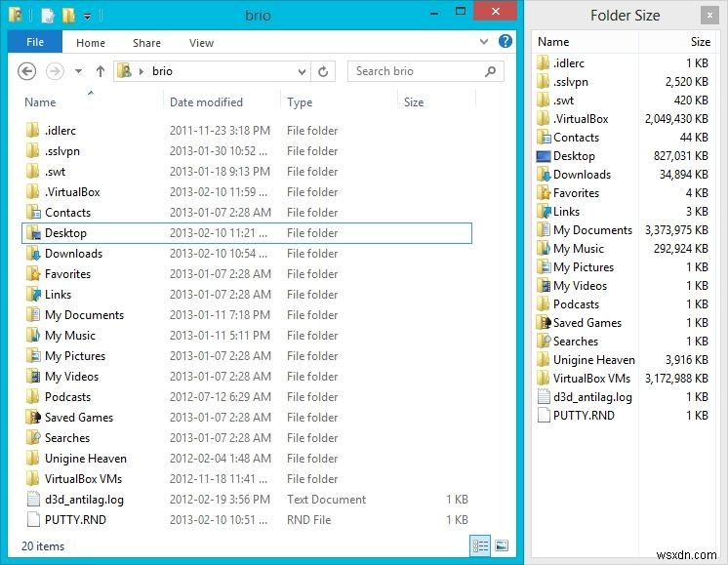Open the File ribbon tab
Screen dimensions: 728x565
pyautogui.click(x=35, y=42)
